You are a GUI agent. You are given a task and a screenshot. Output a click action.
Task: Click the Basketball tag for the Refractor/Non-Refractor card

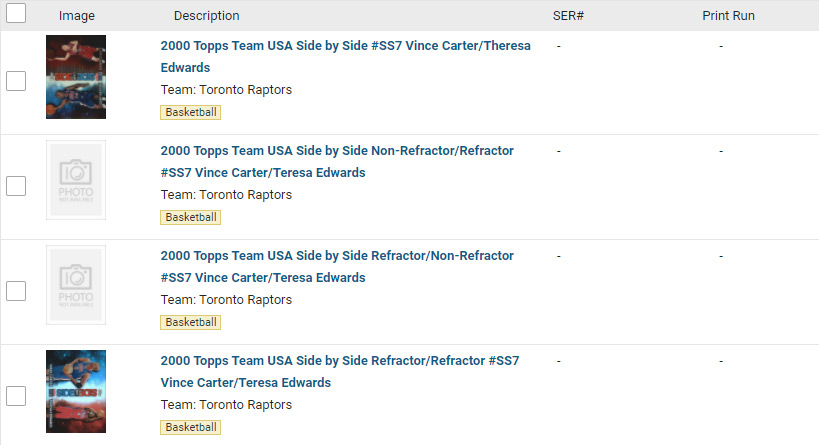pyautogui.click(x=190, y=322)
